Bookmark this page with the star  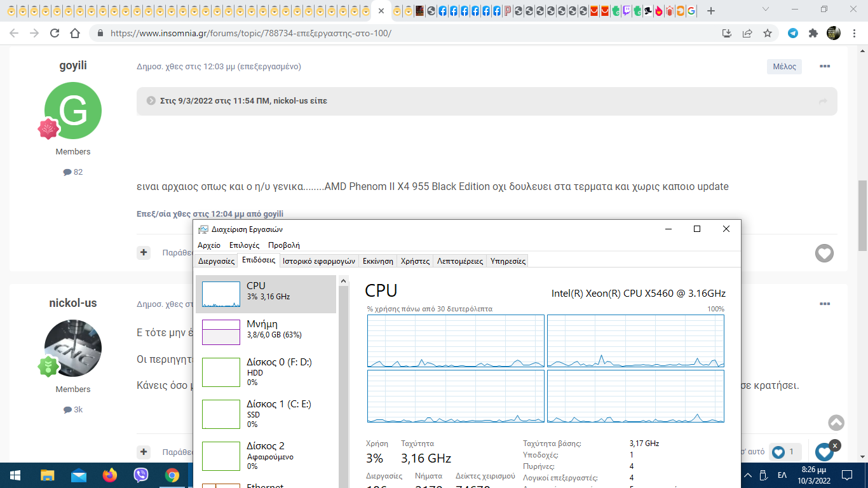point(768,33)
